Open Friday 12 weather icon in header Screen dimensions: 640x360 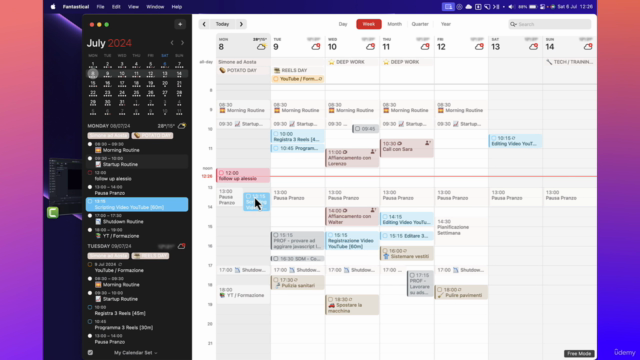(479, 47)
